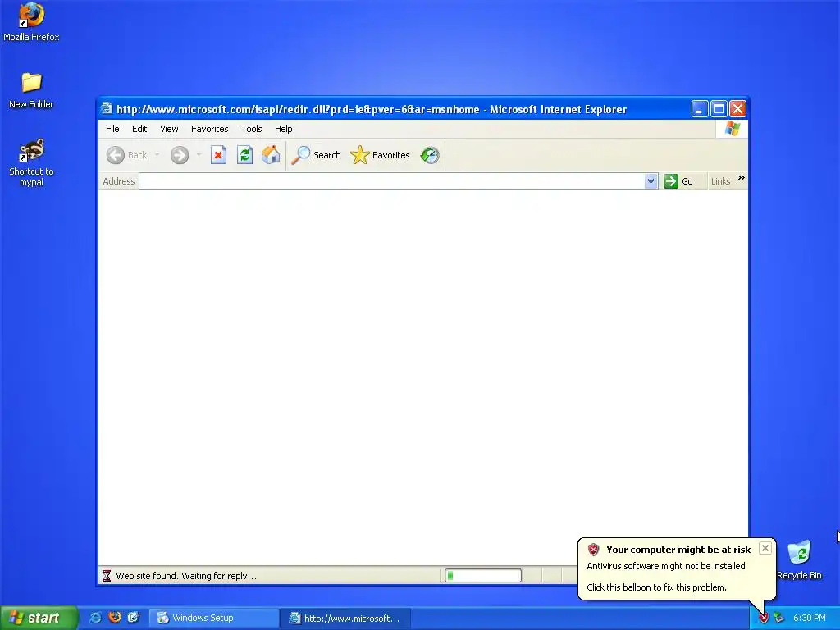Click the Forward arrow button in toolbar
The image size is (840, 630).
[x=180, y=155]
